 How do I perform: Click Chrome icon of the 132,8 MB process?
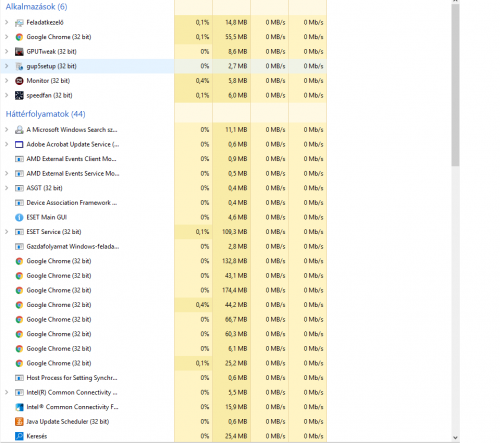coord(19,261)
